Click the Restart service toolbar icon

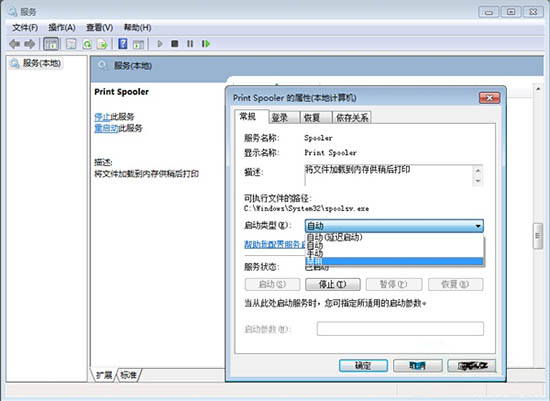(206, 44)
